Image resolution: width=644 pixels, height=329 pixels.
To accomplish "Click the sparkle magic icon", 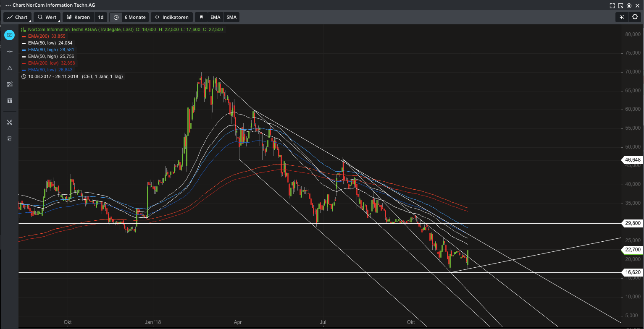I will [622, 17].
